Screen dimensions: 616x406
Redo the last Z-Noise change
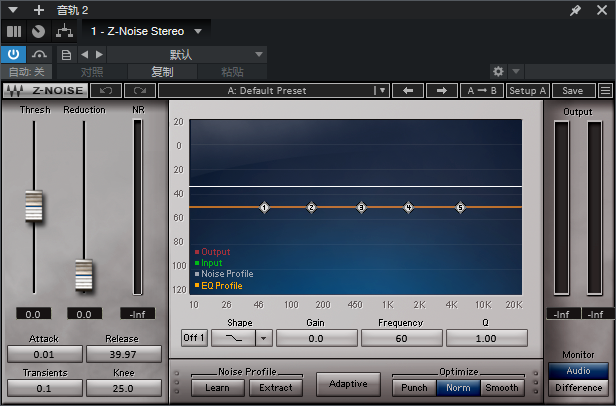coord(140,91)
